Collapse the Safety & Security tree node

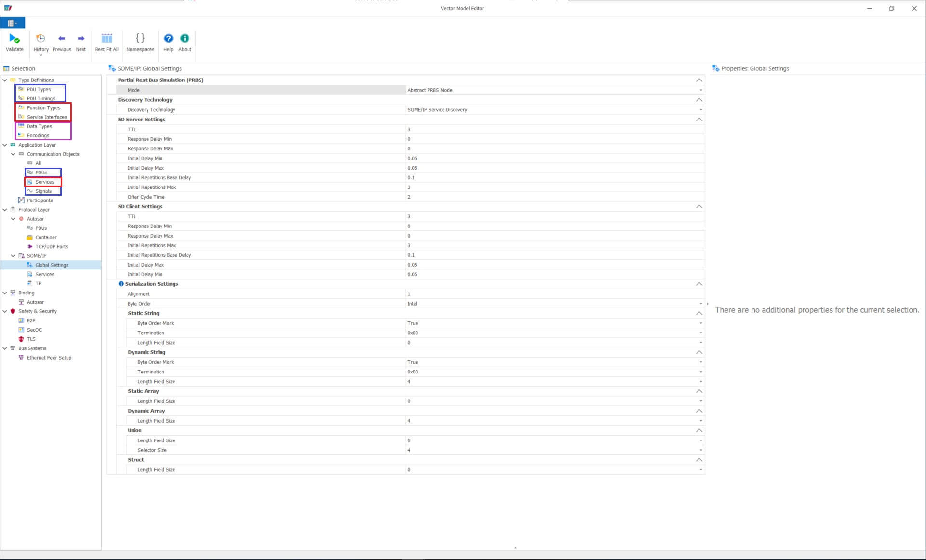pos(5,311)
